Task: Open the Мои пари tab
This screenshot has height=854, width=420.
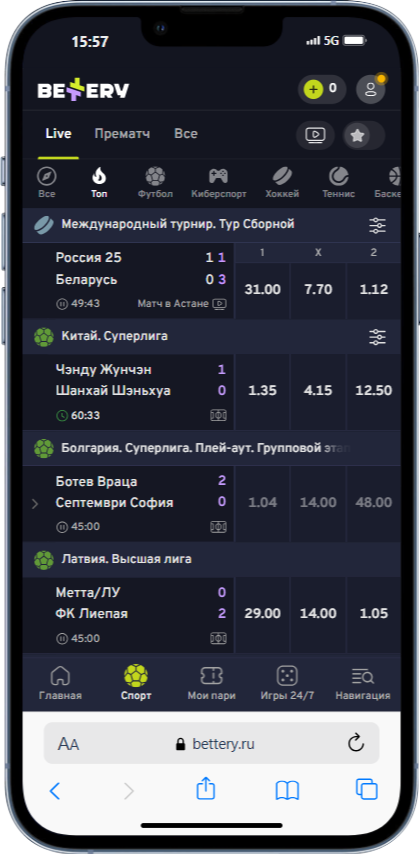Action: tap(211, 682)
